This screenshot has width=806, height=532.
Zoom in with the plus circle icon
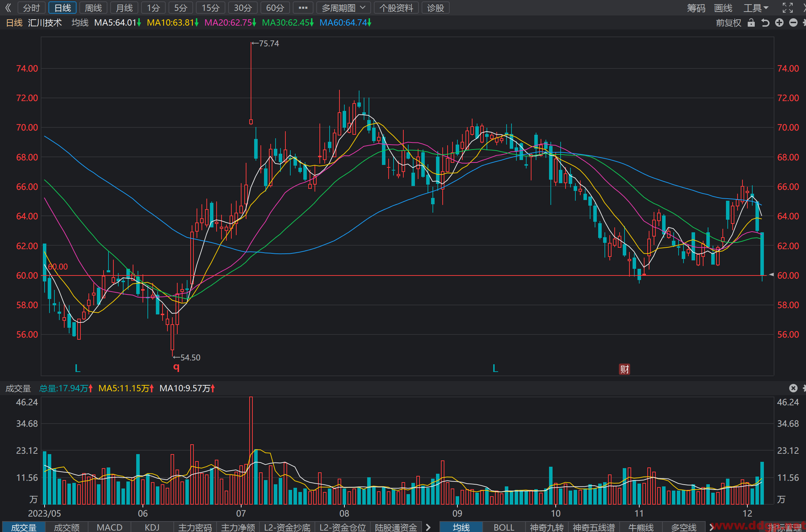pos(779,23)
